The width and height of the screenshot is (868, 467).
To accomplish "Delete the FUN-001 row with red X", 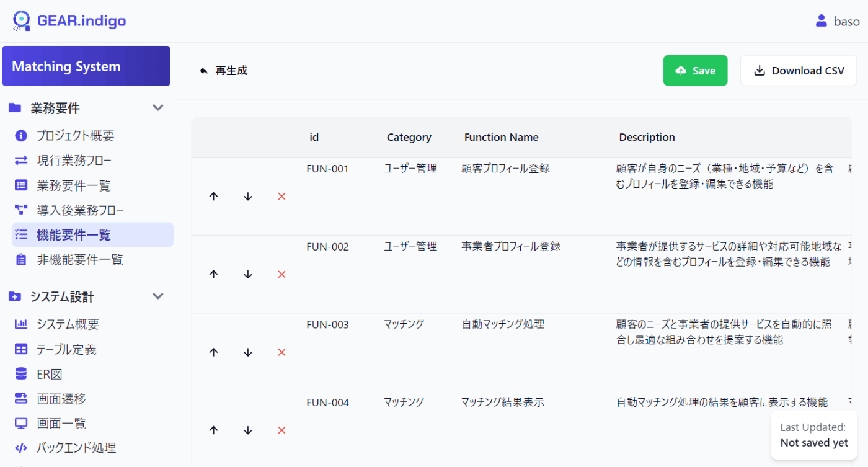I will click(x=281, y=197).
